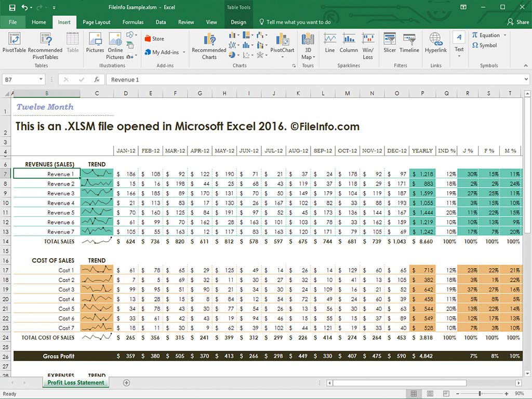
Task: Click the Gross Profit row label
Action: tap(59, 356)
